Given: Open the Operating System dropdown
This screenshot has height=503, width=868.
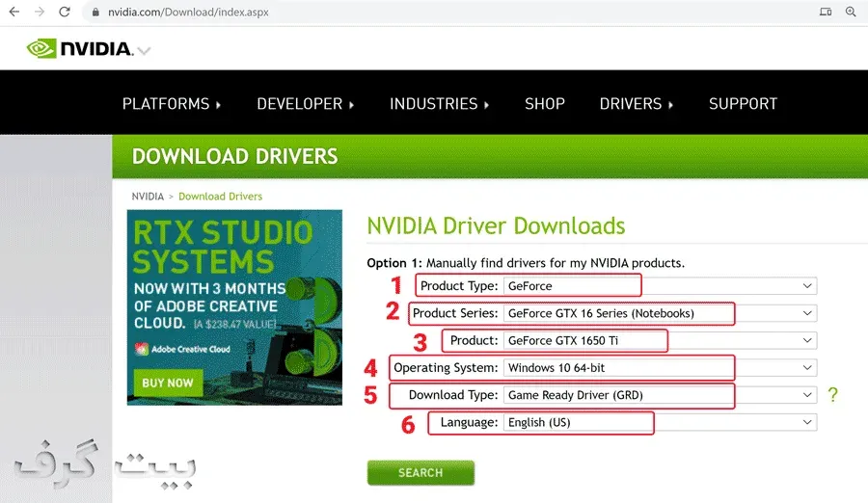Looking at the screenshot, I should tap(660, 367).
